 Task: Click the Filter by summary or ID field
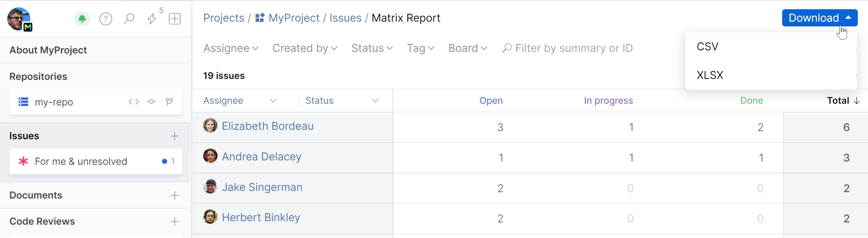tap(574, 48)
